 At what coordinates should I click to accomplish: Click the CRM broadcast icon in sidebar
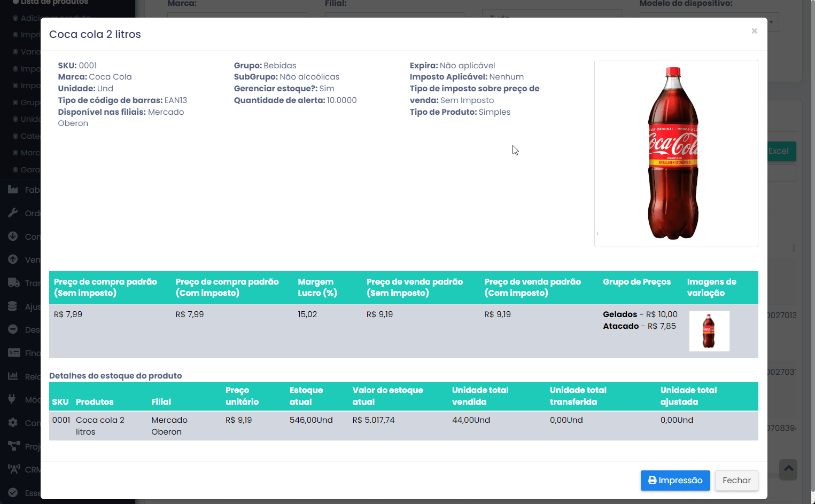(x=14, y=469)
